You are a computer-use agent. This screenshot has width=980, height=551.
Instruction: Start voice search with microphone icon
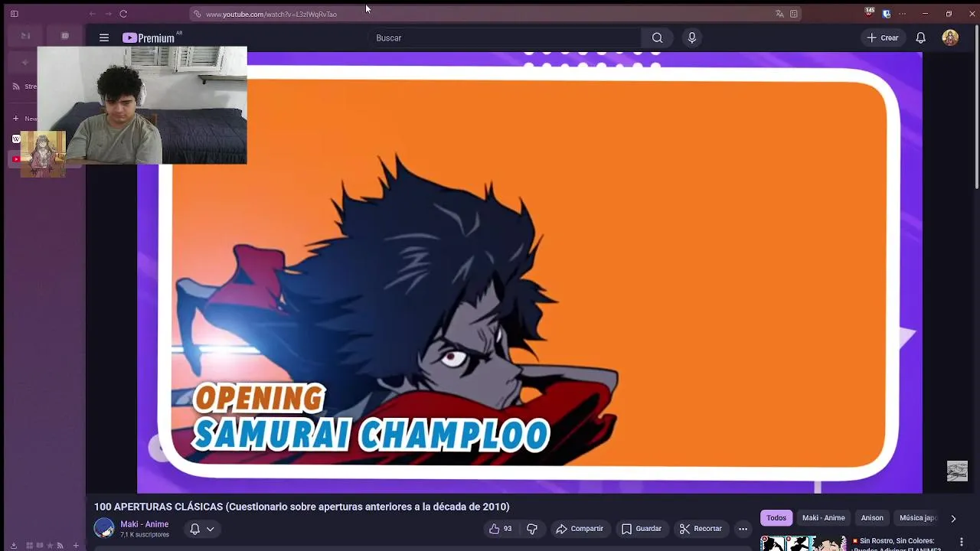691,37
